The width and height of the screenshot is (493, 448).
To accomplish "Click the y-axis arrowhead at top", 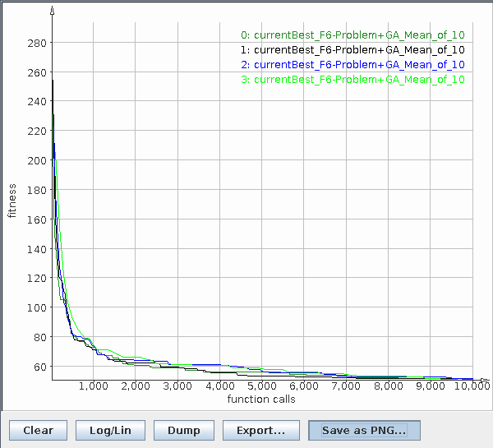I will tap(53, 11).
